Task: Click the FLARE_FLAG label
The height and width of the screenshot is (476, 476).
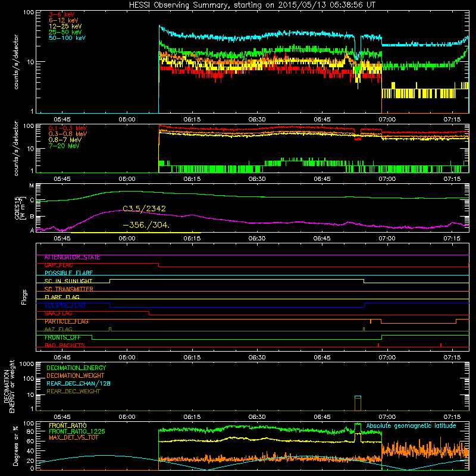Action: click(62, 297)
